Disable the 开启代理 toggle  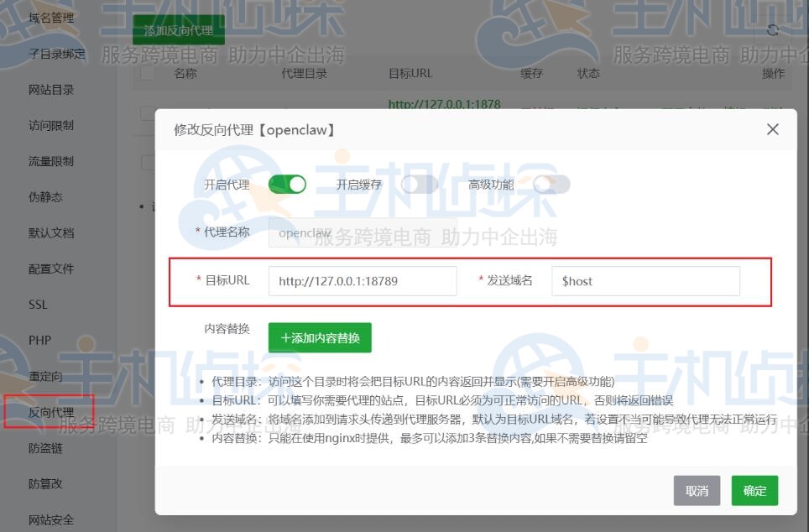287,182
